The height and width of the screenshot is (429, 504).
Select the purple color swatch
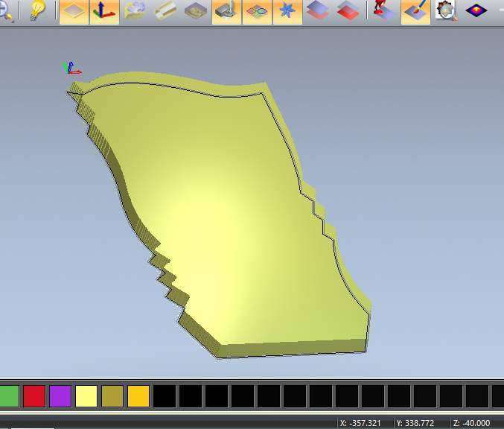[x=60, y=395]
